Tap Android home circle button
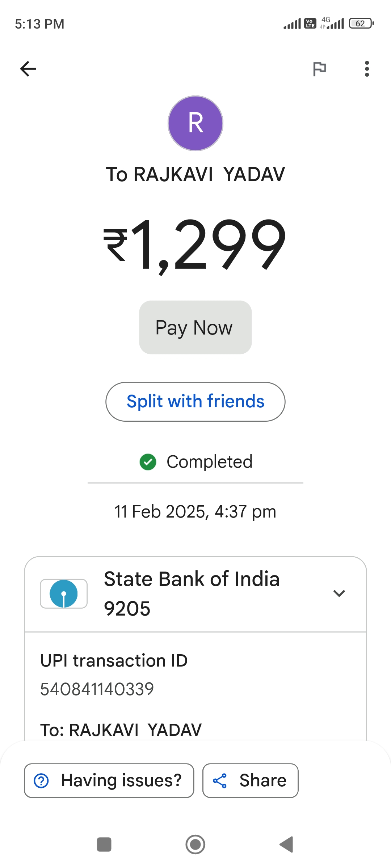Screen dimensions: 391x868 195,844
